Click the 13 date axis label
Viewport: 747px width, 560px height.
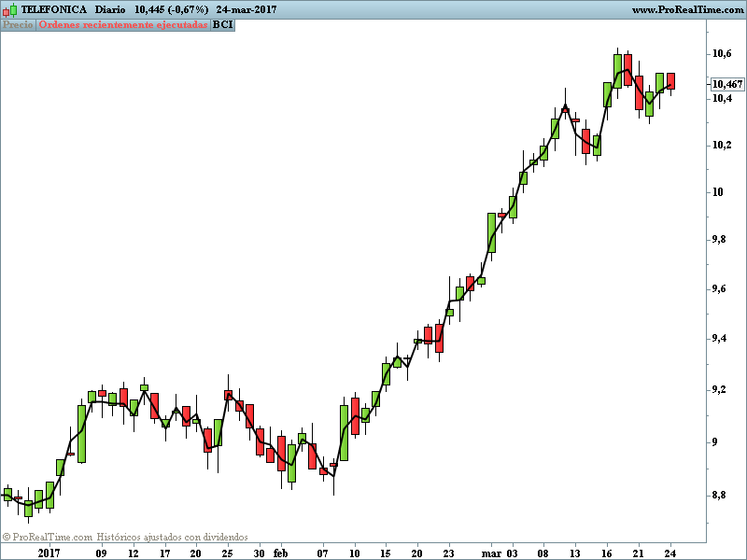[x=575, y=553]
